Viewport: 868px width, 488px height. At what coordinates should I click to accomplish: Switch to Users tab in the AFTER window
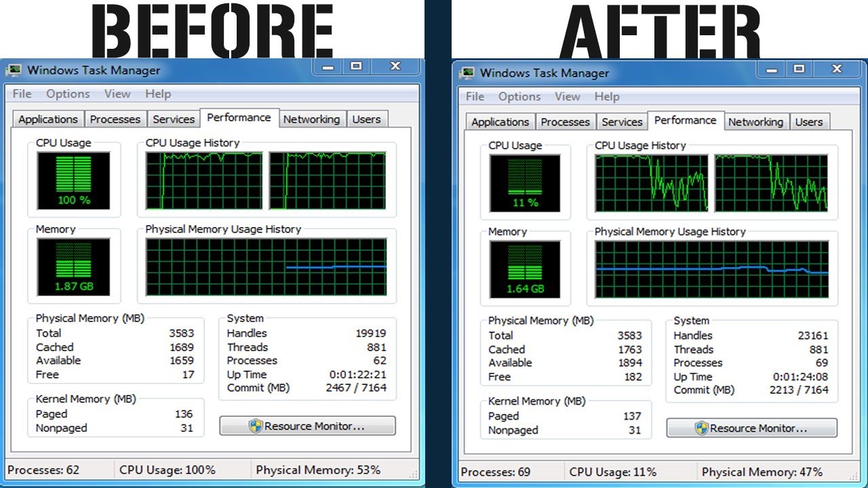click(x=809, y=122)
